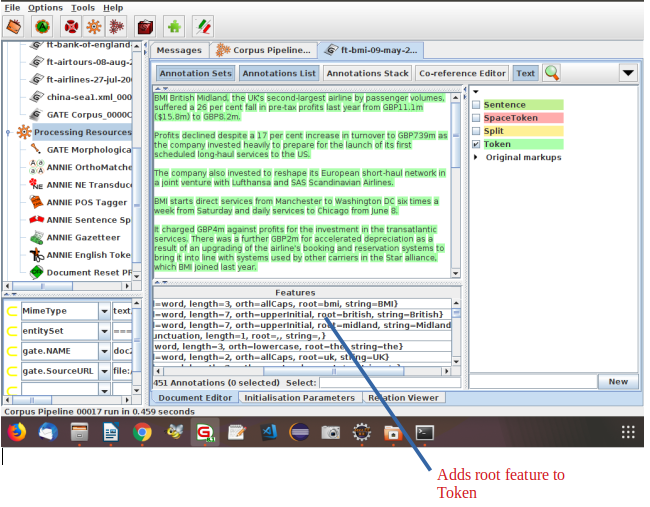Image resolution: width=650 pixels, height=507 pixels.
Task: Load ANNIE system with defaults icon
Action: coord(42,27)
